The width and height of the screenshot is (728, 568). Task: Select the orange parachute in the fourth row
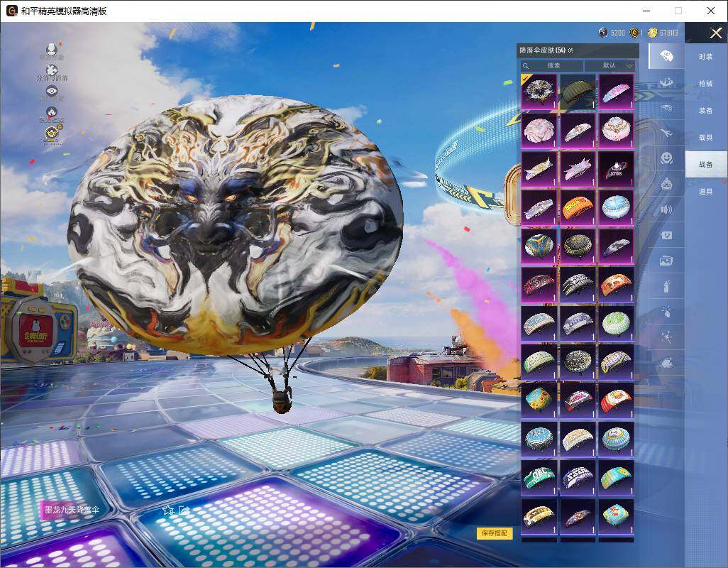[x=578, y=207]
